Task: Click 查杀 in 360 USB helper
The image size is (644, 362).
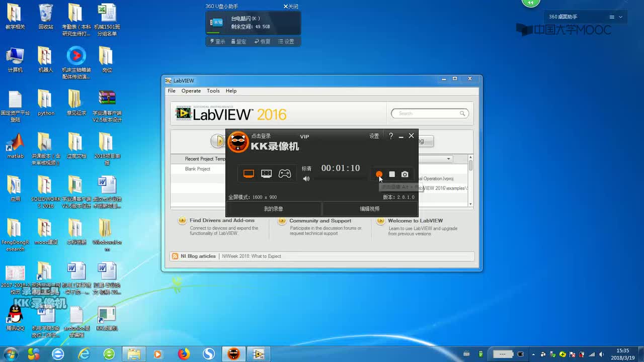Action: pyautogui.click(x=218, y=42)
